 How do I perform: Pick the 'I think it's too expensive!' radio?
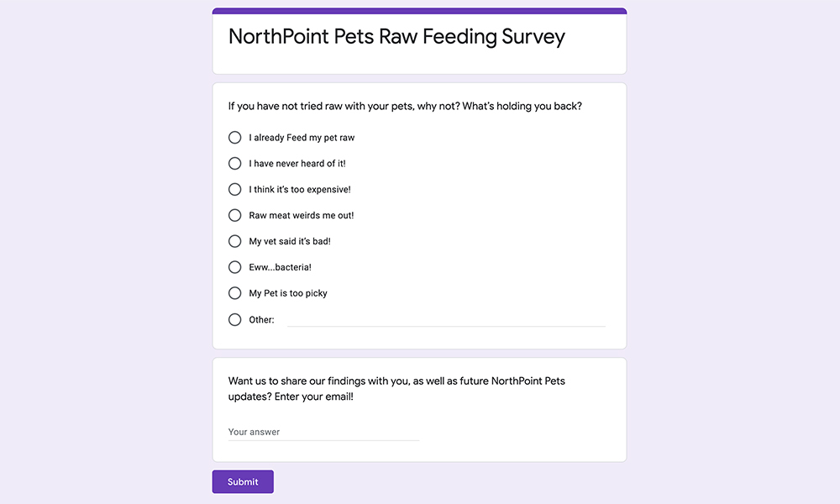click(234, 189)
